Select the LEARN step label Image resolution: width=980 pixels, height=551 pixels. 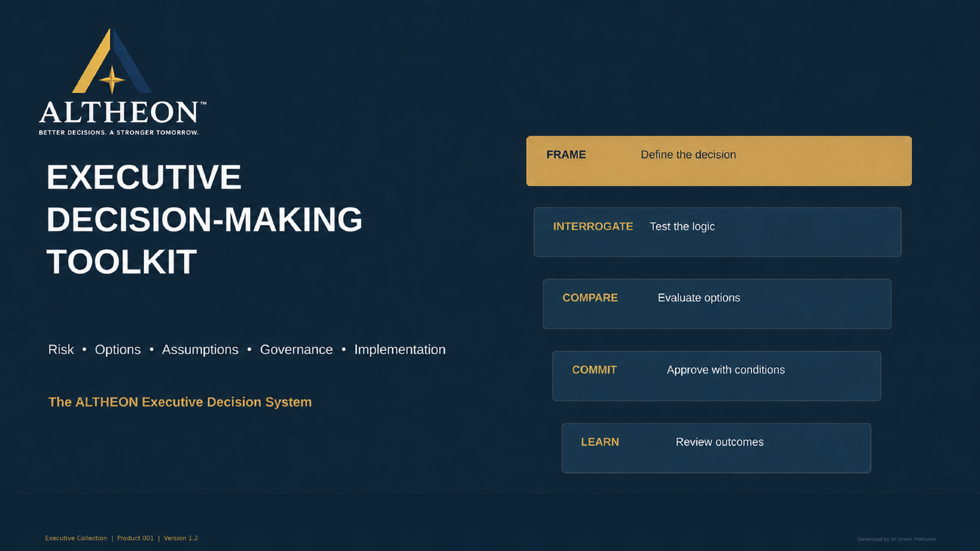coord(600,442)
